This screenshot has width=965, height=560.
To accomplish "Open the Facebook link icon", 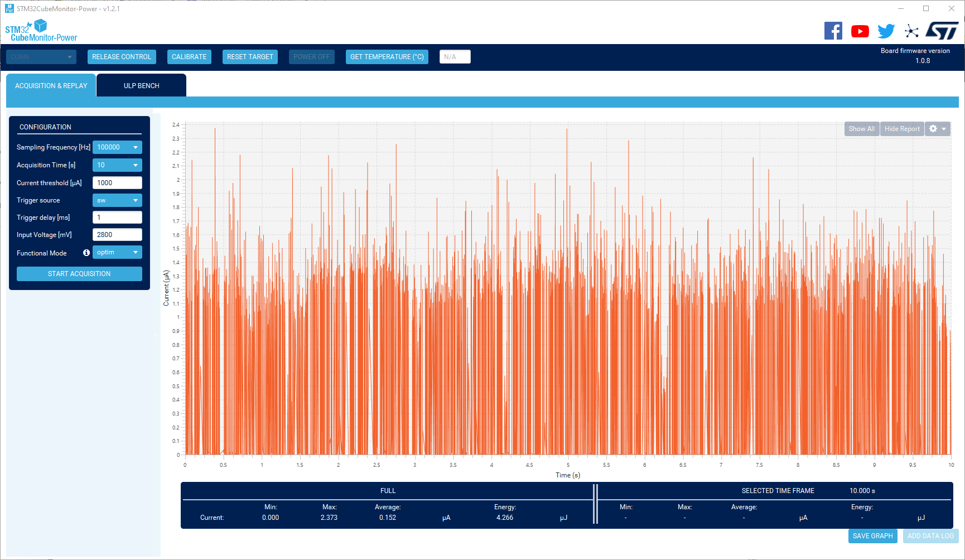I will click(833, 31).
